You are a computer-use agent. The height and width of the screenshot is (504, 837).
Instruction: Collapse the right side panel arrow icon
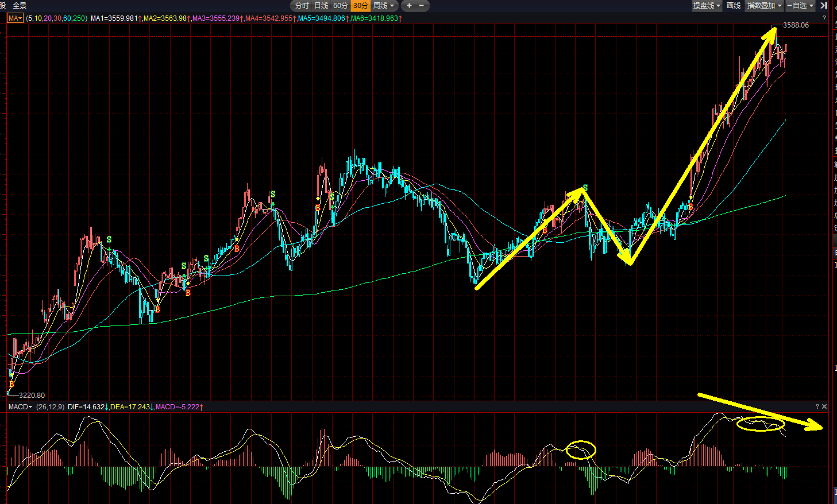click(x=824, y=6)
